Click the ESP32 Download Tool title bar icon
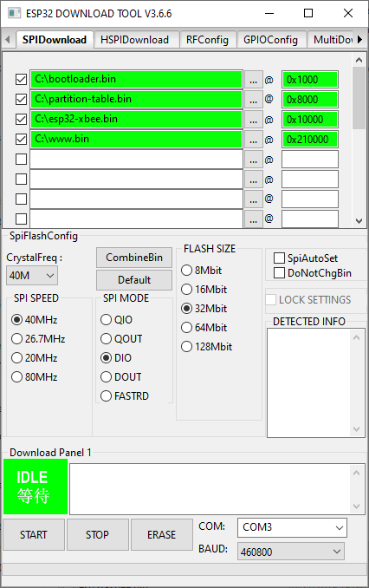This screenshot has width=369, height=588. 14,14
